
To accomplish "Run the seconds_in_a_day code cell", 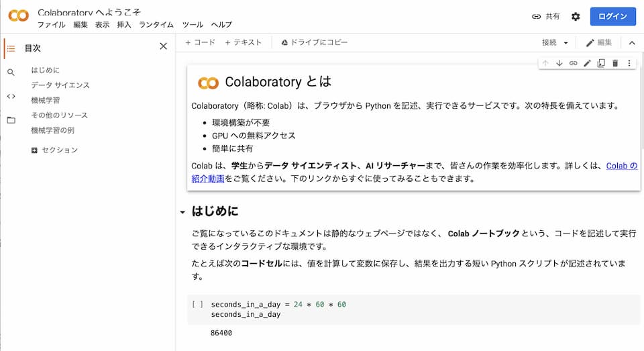I will coord(198,305).
